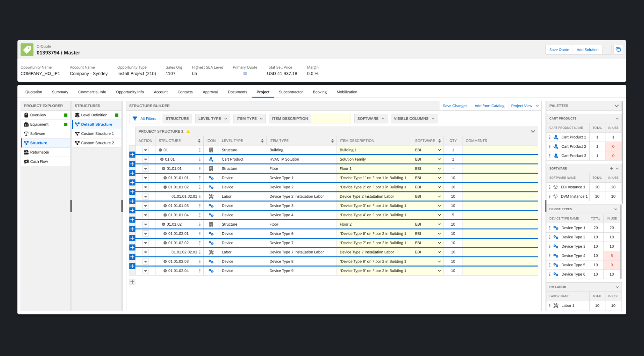Select Default Structure in Structures list
This screenshot has height=356, width=644.
tap(97, 124)
